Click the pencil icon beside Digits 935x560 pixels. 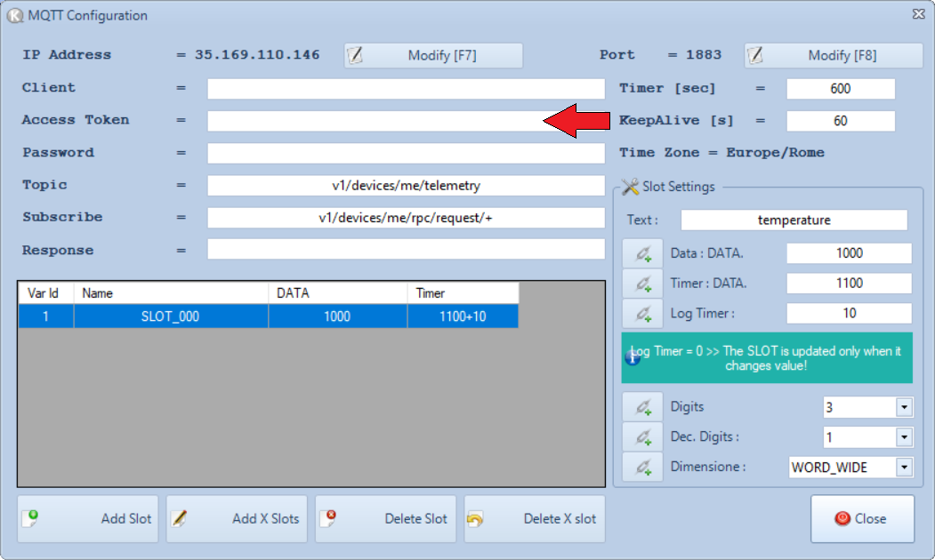pyautogui.click(x=642, y=407)
